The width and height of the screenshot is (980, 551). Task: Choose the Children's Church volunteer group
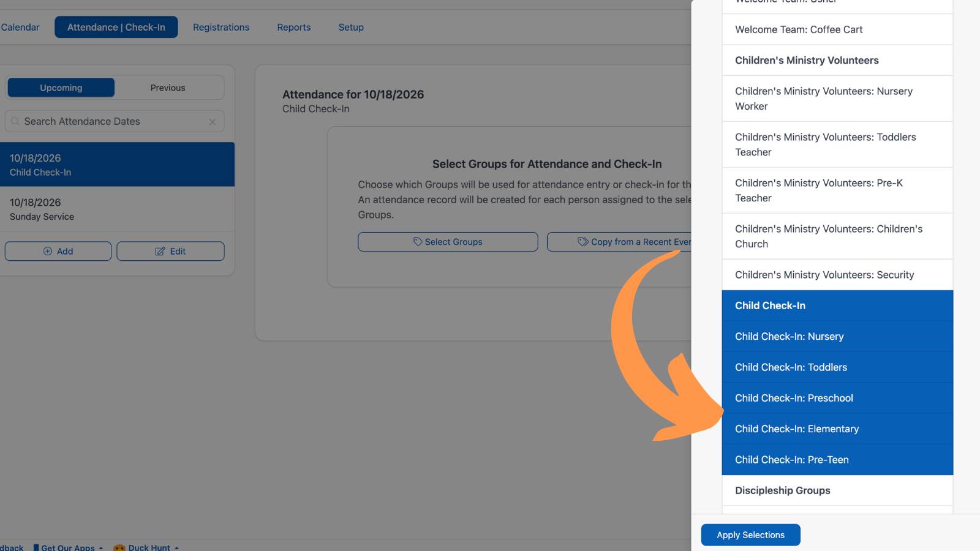(837, 236)
